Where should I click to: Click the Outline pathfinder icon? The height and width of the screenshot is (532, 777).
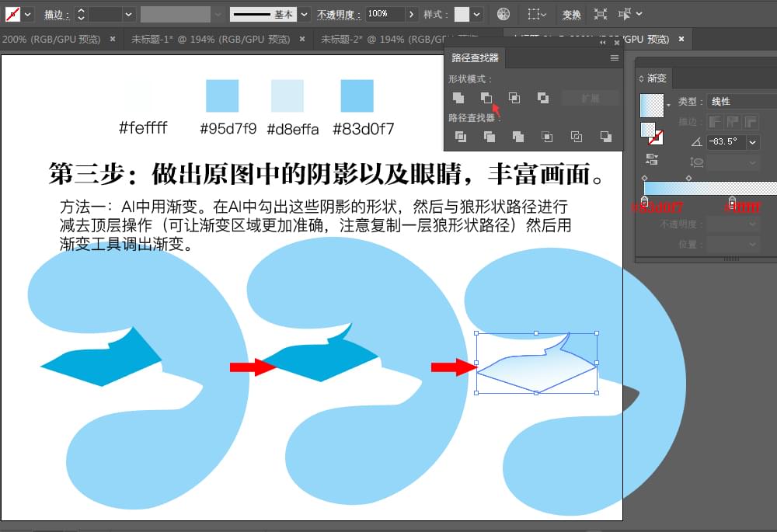(577, 137)
